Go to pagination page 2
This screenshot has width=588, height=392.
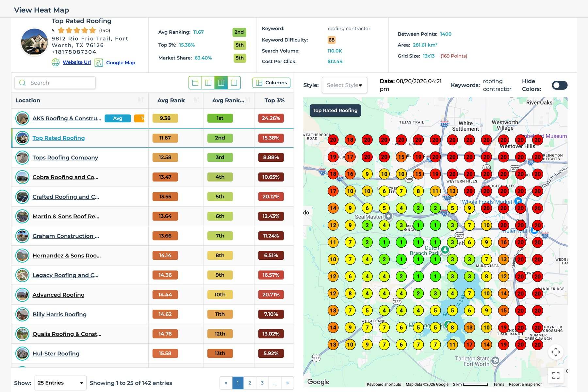coord(250,383)
